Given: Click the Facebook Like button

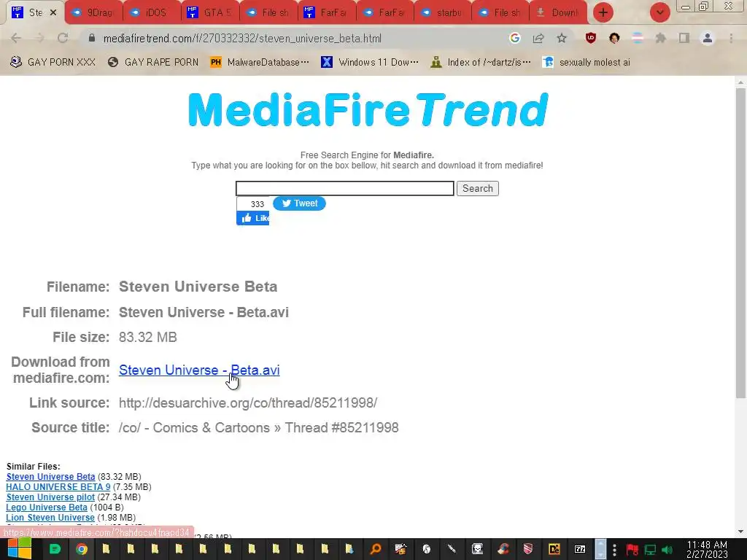Looking at the screenshot, I should pos(253,218).
